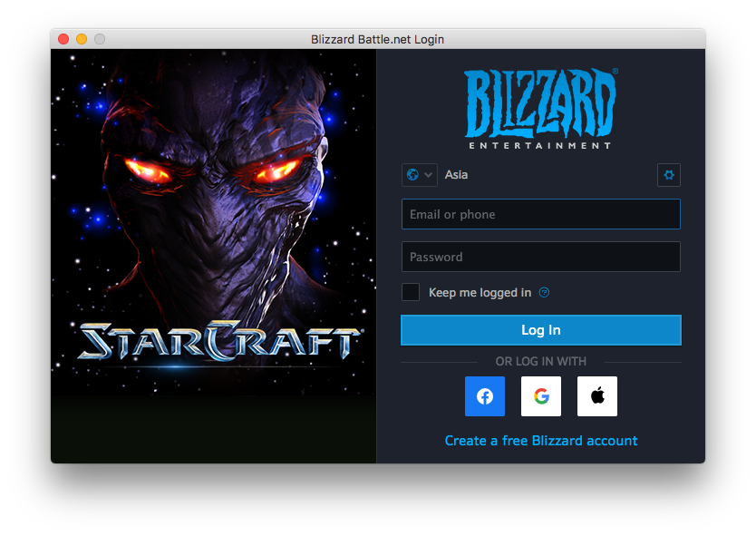Show the Keep me logged in help icon
Screen dimensions: 756x536
coord(544,292)
